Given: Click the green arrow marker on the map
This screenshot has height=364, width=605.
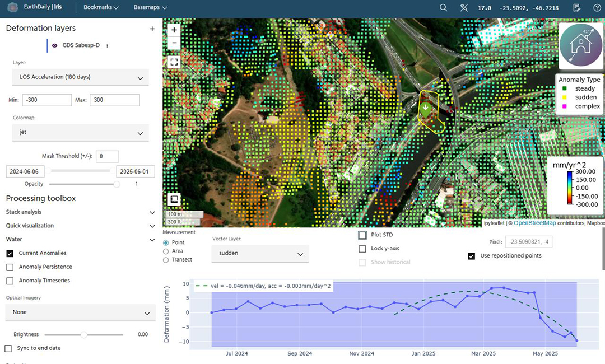Looking at the screenshot, I should (426, 109).
